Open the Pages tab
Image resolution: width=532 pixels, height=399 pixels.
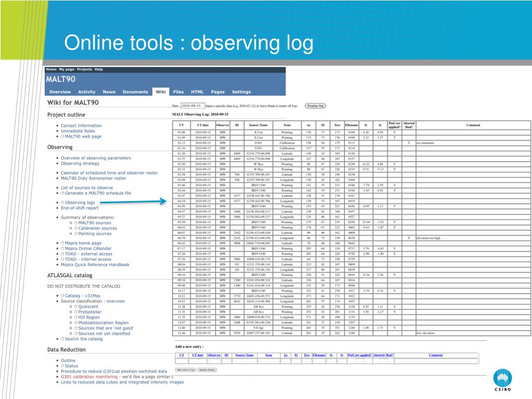coord(218,92)
